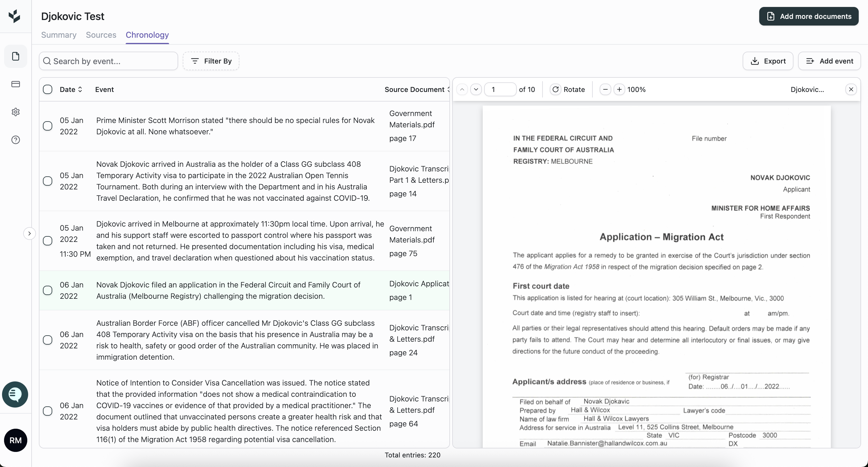Click the PDF zoom out minus icon
The width and height of the screenshot is (868, 467).
(x=605, y=90)
